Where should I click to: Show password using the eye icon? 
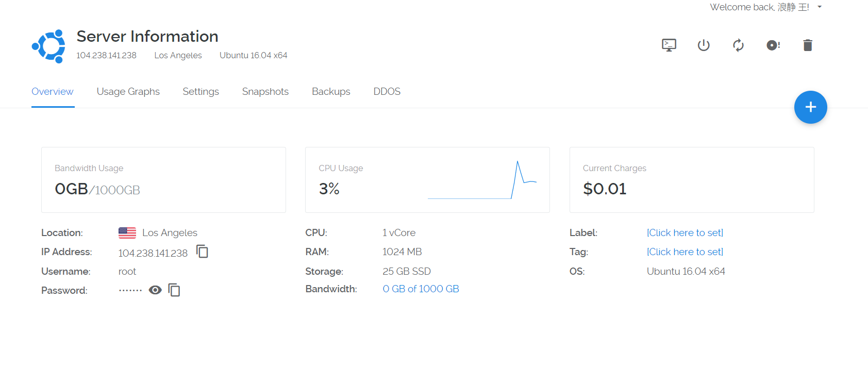(155, 290)
